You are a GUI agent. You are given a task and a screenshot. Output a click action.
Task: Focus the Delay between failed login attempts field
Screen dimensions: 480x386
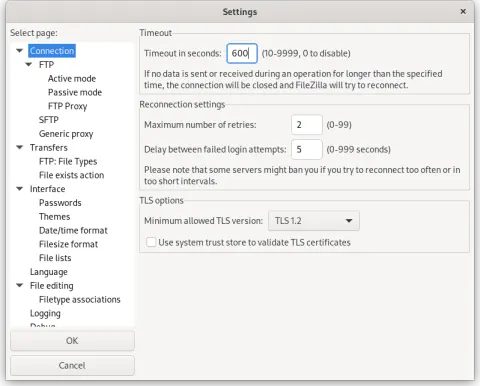tap(307, 149)
